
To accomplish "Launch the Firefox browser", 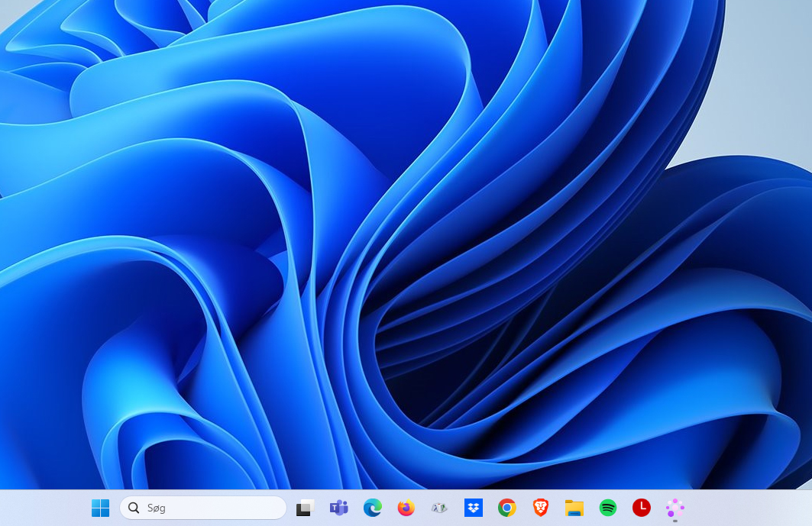I will click(406, 508).
